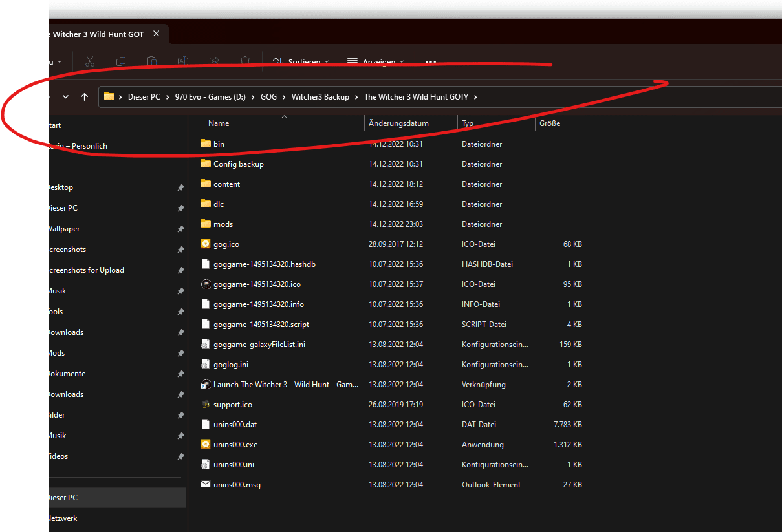
Task: Open the recent locations chevron beside Up arrow
Action: tap(65, 97)
